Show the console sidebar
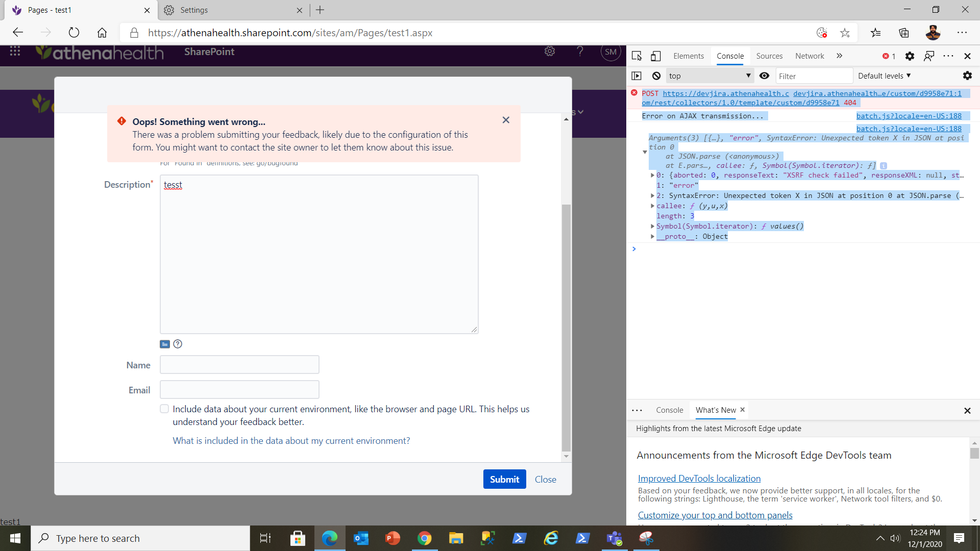Viewport: 980px width, 551px height. tap(636, 76)
